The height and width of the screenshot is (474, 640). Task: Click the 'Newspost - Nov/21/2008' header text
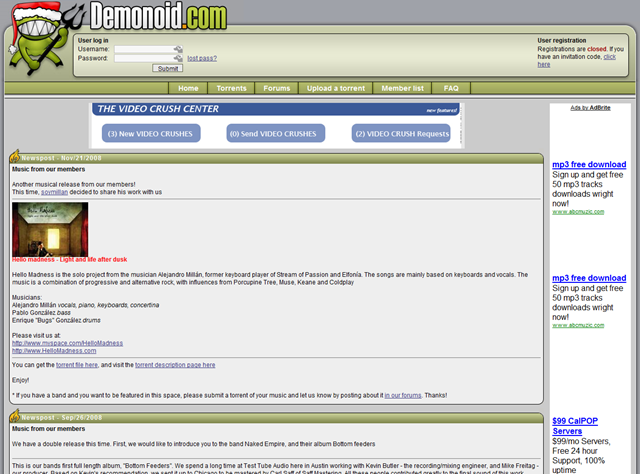(61, 158)
